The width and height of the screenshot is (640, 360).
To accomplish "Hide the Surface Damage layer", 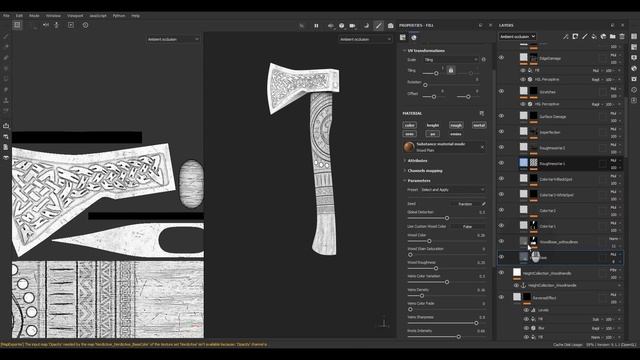I will click(501, 116).
